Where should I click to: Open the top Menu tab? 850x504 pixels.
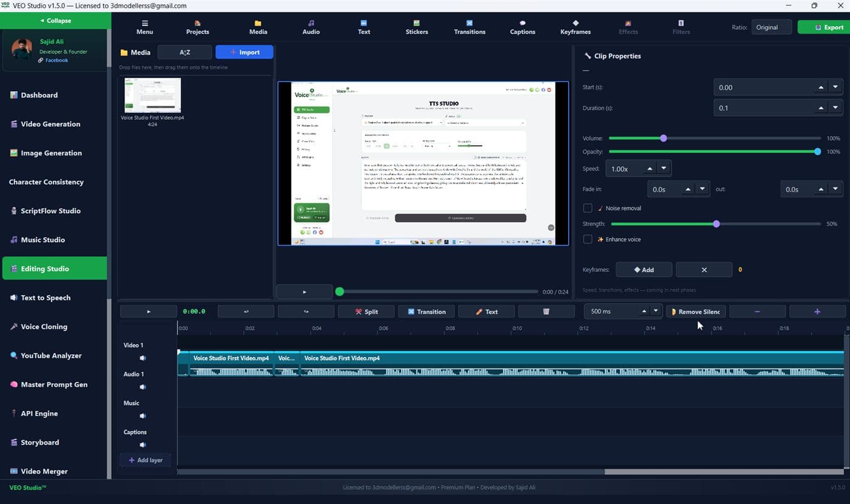[x=144, y=27]
